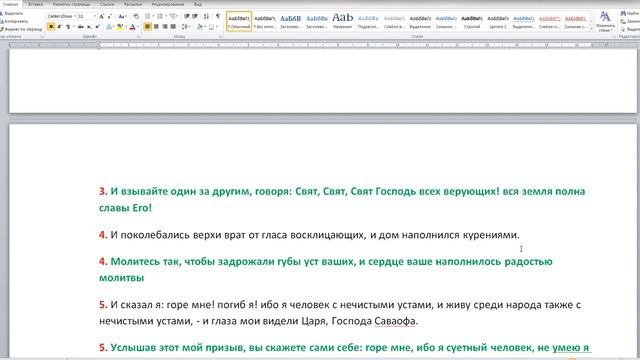Click the Line Spacing icon
The image size is (640, 360).
(x=184, y=27)
